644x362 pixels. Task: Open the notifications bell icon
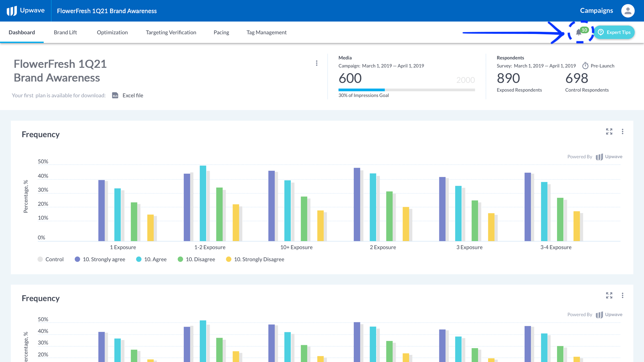(579, 33)
